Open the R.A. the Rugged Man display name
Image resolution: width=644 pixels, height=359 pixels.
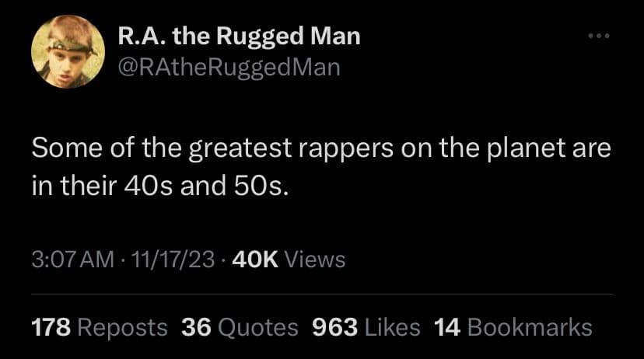(239, 36)
